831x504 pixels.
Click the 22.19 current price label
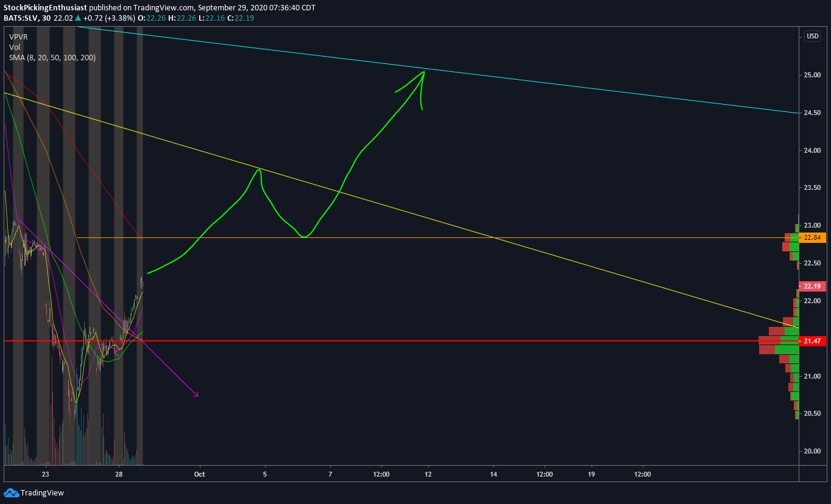coord(812,286)
